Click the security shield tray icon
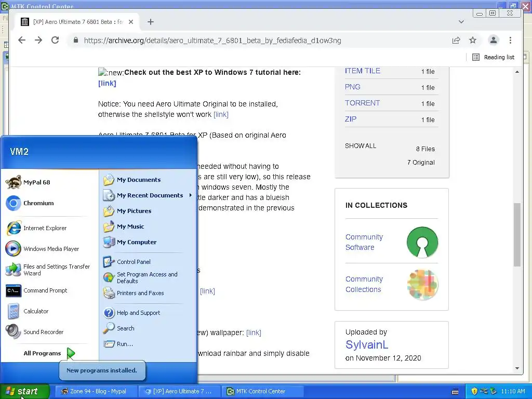 pyautogui.click(x=474, y=391)
